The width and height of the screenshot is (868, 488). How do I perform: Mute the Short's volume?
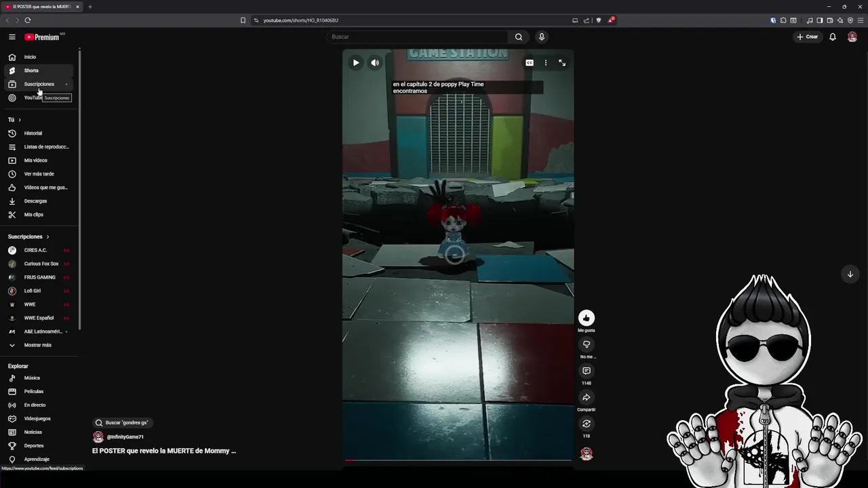375,63
